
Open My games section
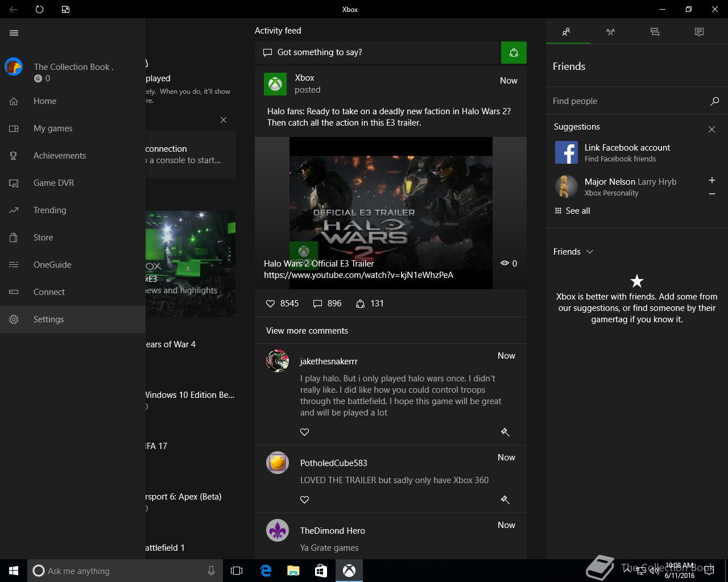73,128
